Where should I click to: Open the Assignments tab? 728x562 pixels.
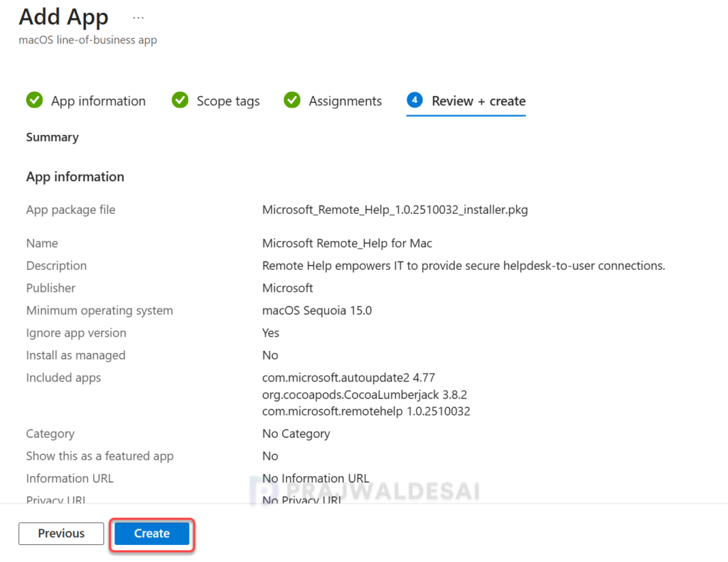pos(333,101)
